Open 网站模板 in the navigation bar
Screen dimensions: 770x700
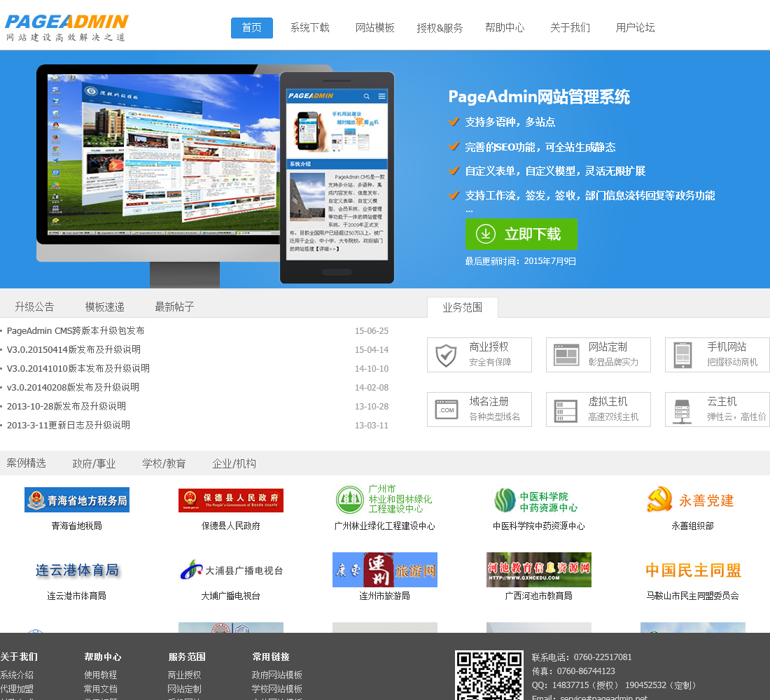coord(374,28)
